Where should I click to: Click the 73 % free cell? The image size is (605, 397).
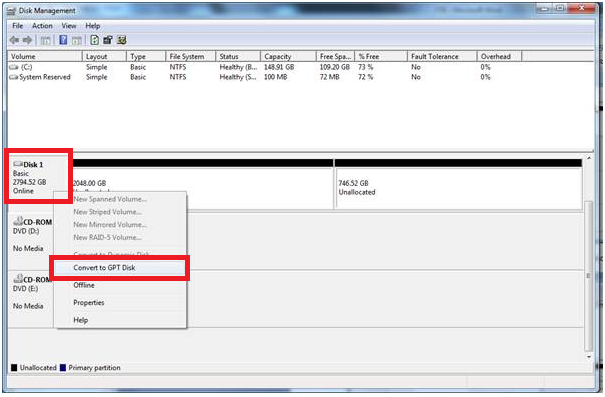click(365, 67)
